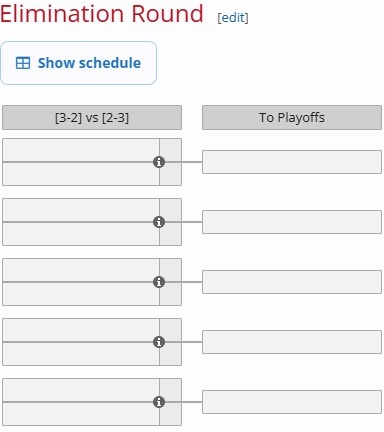Open info icon of first match
This screenshot has height=432, width=384.
pos(159,162)
